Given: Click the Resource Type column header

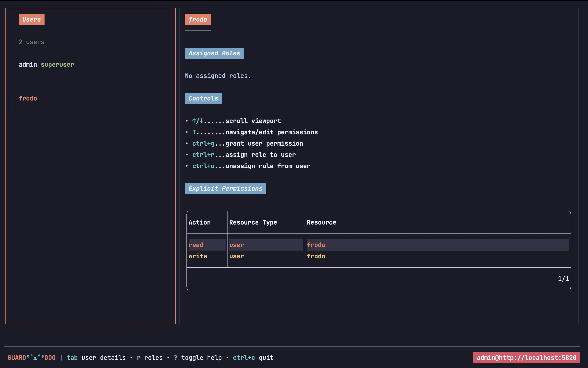Looking at the screenshot, I should tap(253, 222).
